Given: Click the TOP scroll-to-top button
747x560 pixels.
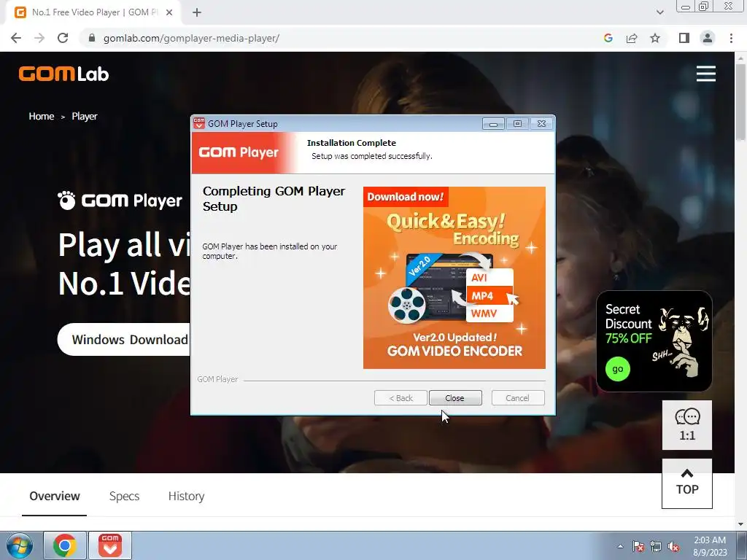Looking at the screenshot, I should click(687, 483).
